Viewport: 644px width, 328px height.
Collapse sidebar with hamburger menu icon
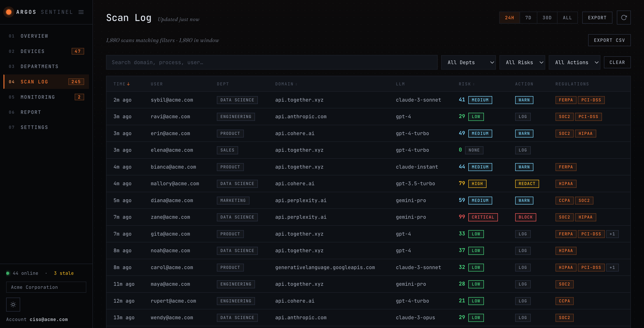(x=81, y=12)
